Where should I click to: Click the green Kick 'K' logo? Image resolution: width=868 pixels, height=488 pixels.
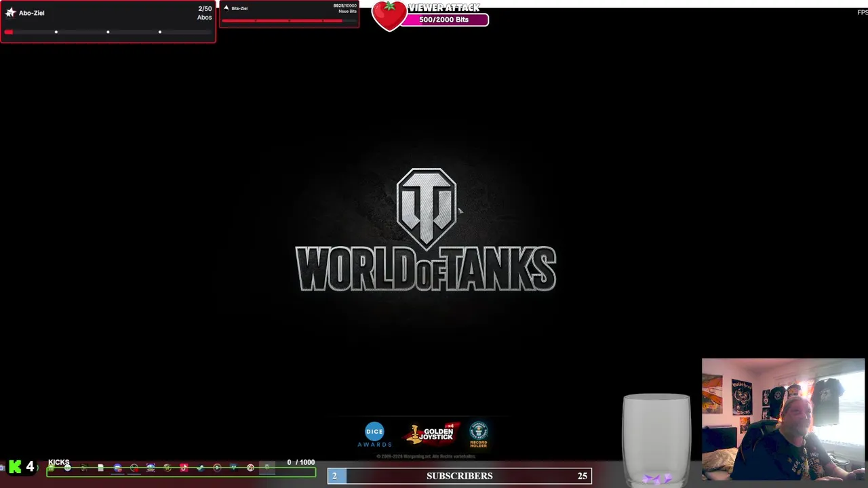click(x=15, y=466)
